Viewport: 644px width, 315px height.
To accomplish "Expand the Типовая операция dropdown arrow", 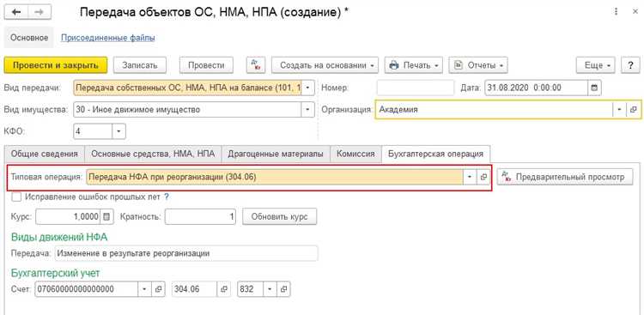I will [x=470, y=177].
